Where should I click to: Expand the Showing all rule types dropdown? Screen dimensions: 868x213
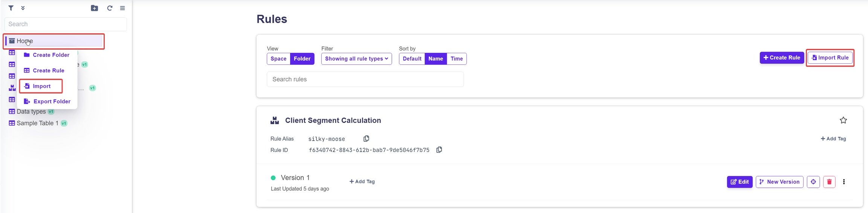point(356,59)
